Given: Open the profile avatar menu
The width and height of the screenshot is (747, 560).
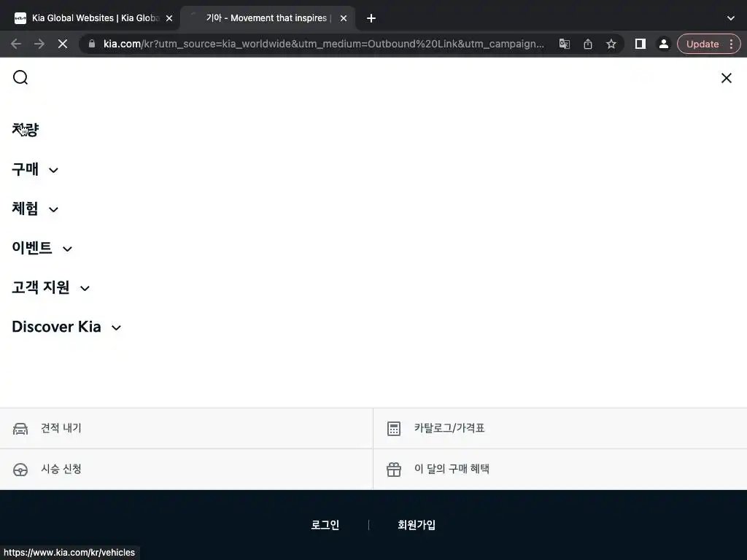Looking at the screenshot, I should [x=663, y=44].
